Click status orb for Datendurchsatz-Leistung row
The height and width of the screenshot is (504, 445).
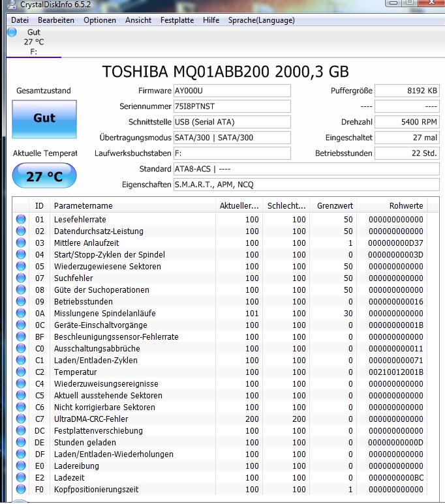(x=21, y=231)
